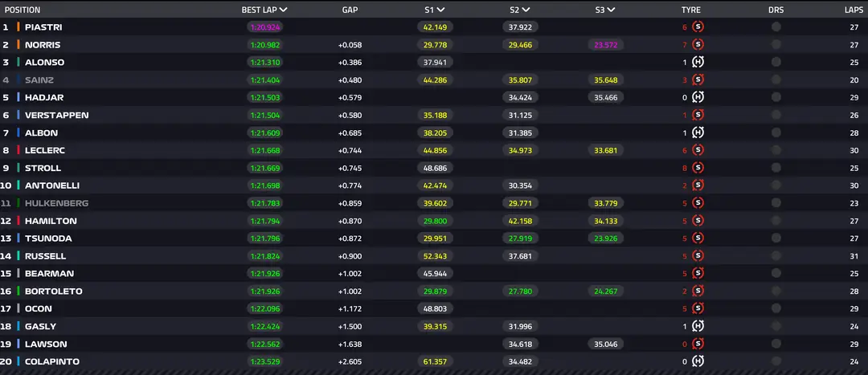Click Verstappen's DRS indicator dot
Screen dimensions: 868x375
tap(776, 115)
